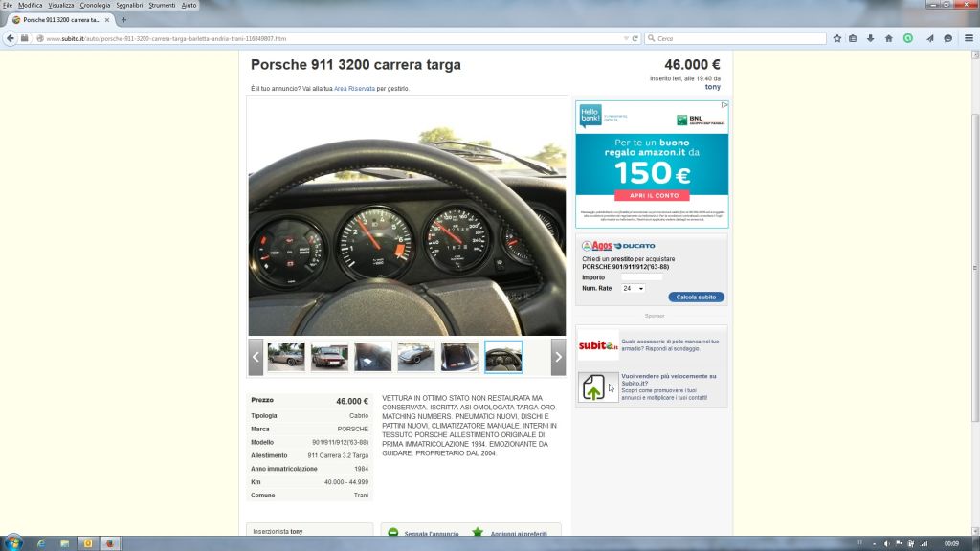Open the Visualizza menu
980x551 pixels.
tap(61, 5)
